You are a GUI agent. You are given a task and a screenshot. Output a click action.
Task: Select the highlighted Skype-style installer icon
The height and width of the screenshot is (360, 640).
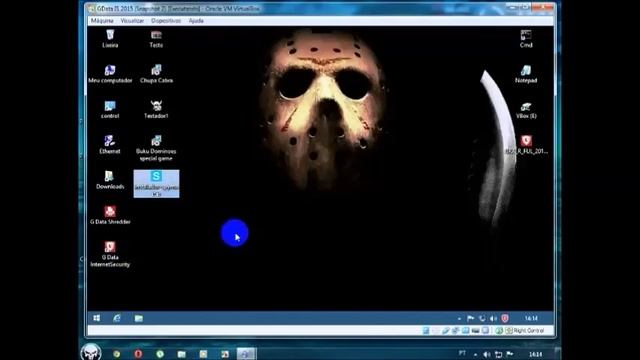(156, 184)
